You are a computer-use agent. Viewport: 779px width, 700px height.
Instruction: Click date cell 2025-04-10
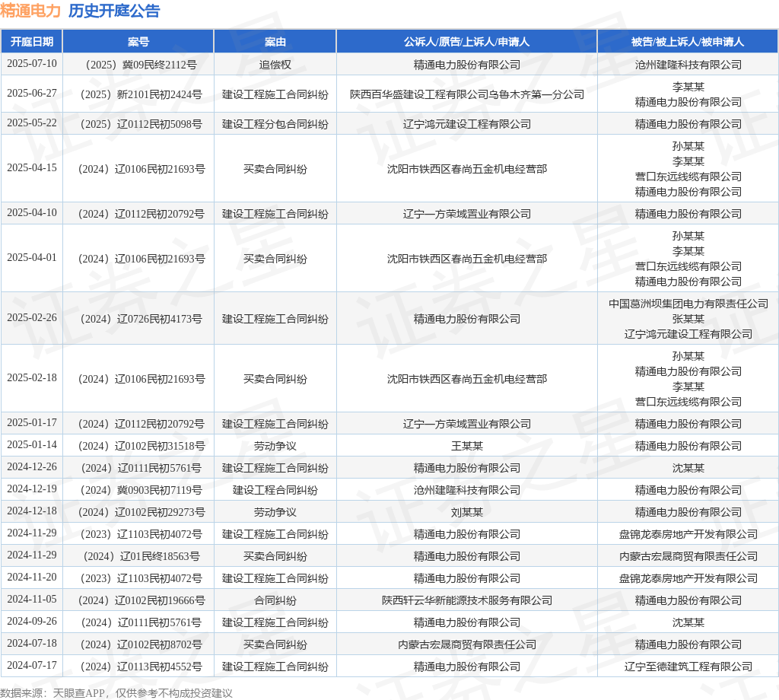[32, 212]
